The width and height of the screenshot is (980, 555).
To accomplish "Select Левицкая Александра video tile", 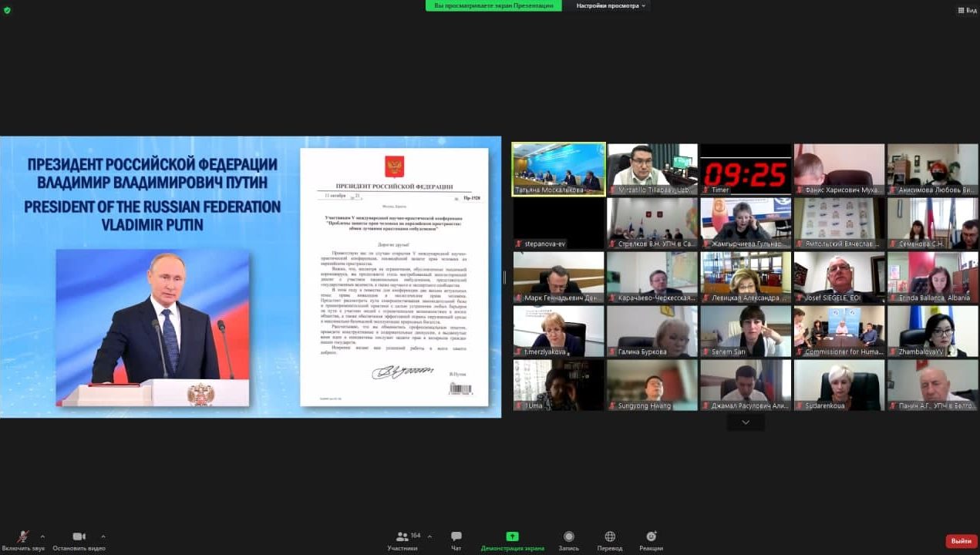I will 746,277.
